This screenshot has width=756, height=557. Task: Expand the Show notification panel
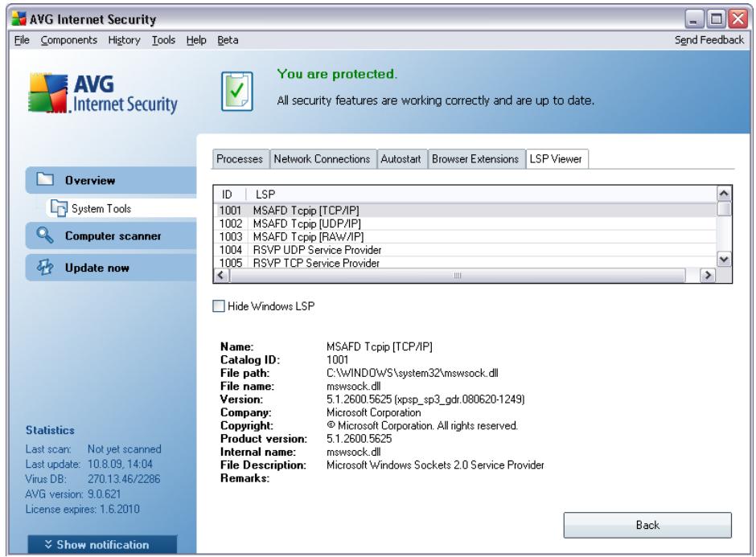click(x=102, y=544)
